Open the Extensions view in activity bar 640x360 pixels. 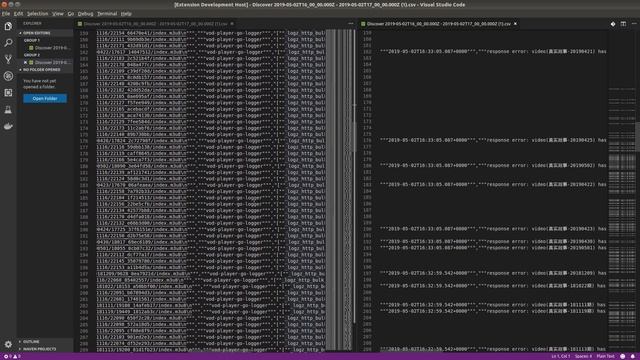(x=8, y=93)
